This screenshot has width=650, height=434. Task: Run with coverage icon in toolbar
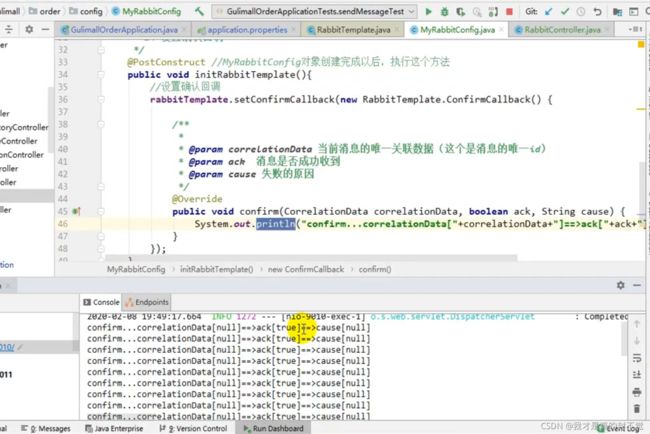tap(461, 12)
